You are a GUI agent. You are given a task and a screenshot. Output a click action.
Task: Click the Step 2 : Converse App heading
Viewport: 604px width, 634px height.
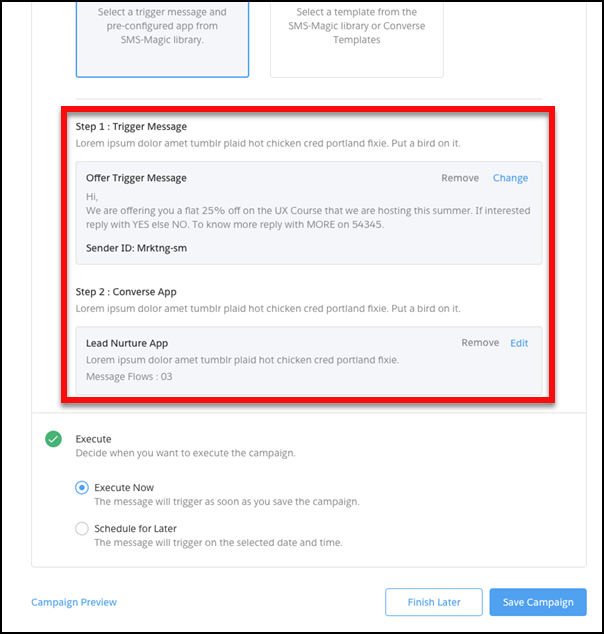126,292
